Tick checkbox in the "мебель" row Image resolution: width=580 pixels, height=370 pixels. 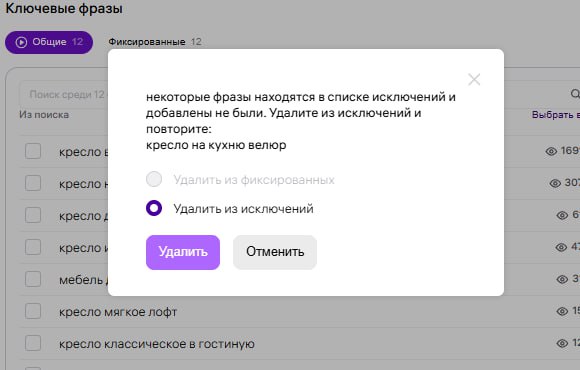tap(33, 279)
